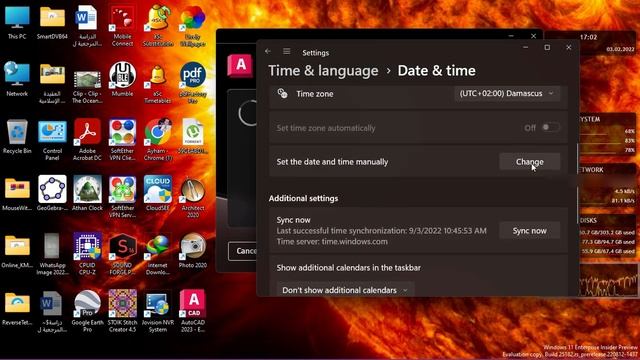Open the Online_KM... folder
Image resolution: width=640 pixels, height=360 pixels.
click(x=17, y=251)
